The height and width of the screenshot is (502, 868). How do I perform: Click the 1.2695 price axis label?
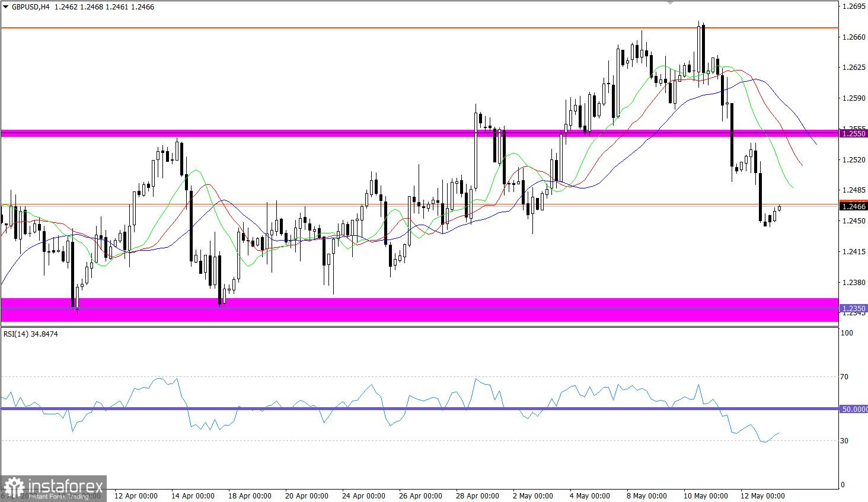coord(854,7)
